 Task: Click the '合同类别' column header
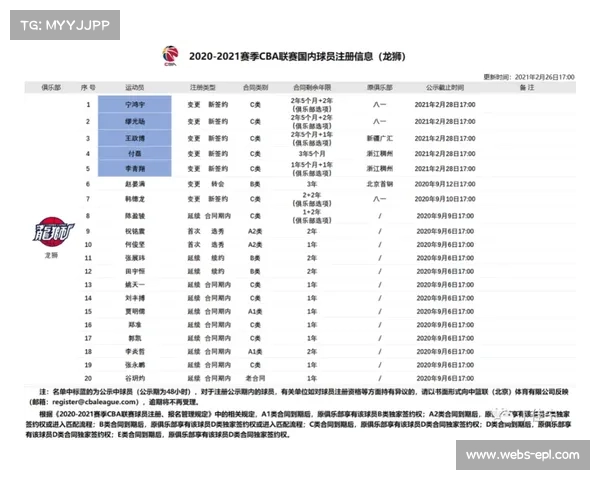[255, 88]
